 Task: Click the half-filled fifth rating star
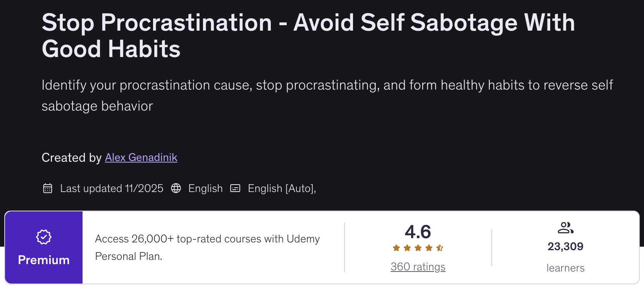click(x=440, y=248)
